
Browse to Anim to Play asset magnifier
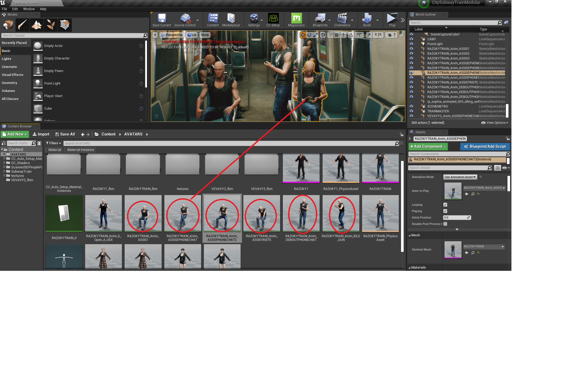(x=473, y=194)
